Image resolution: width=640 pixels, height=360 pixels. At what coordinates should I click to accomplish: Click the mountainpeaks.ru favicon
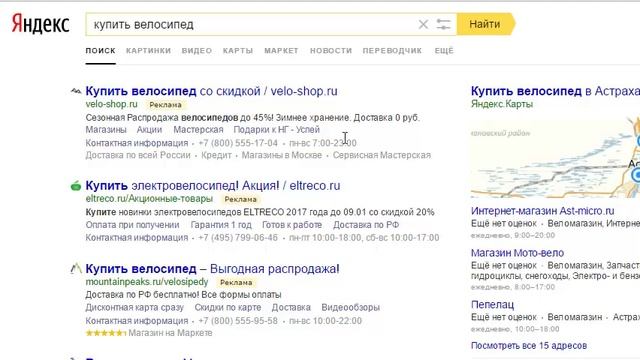click(x=76, y=269)
